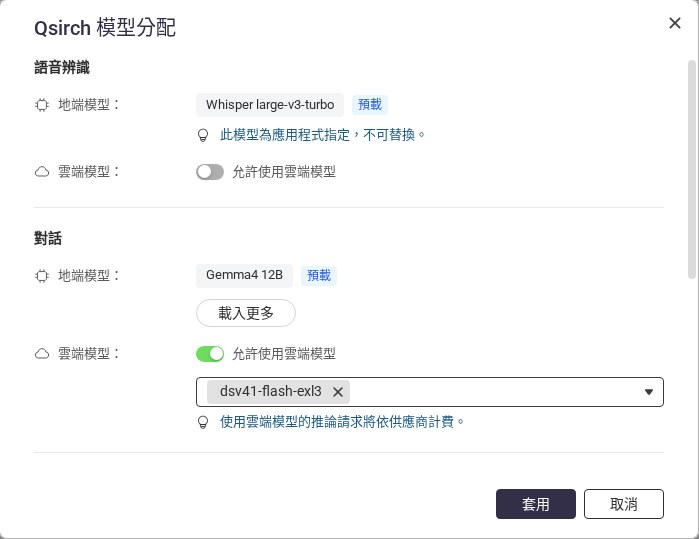Apply changes with the 套用 button
The image size is (699, 539).
[x=535, y=504]
